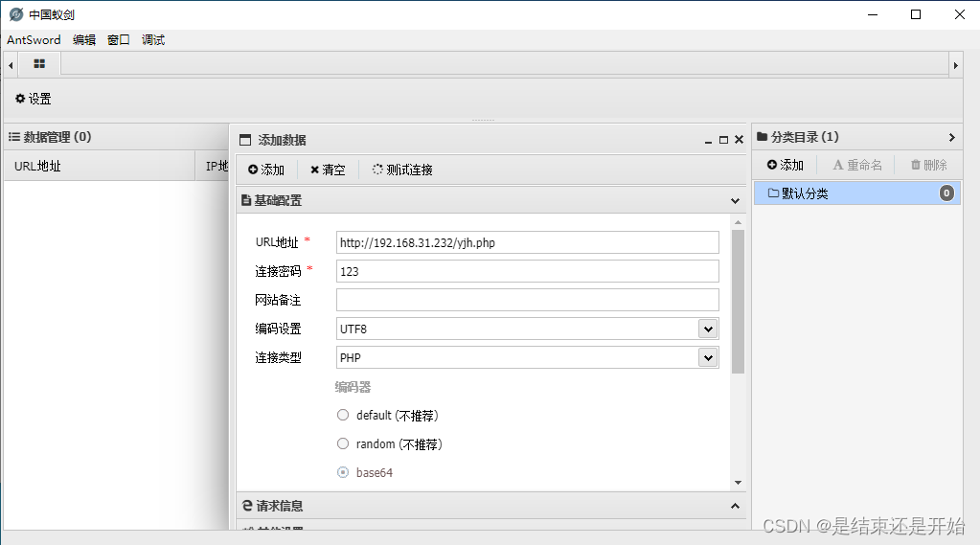Click the 测试连接 test connection button
The width and height of the screenshot is (980, 545).
coord(402,170)
